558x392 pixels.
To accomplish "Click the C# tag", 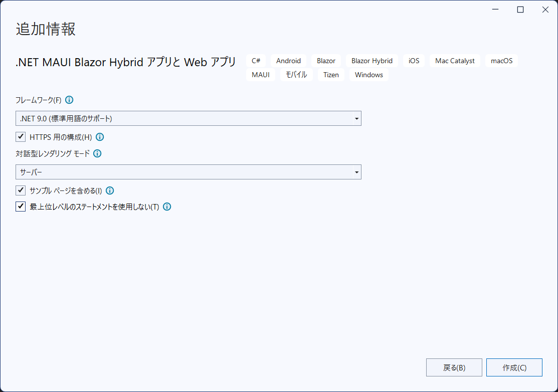I will click(x=256, y=61).
